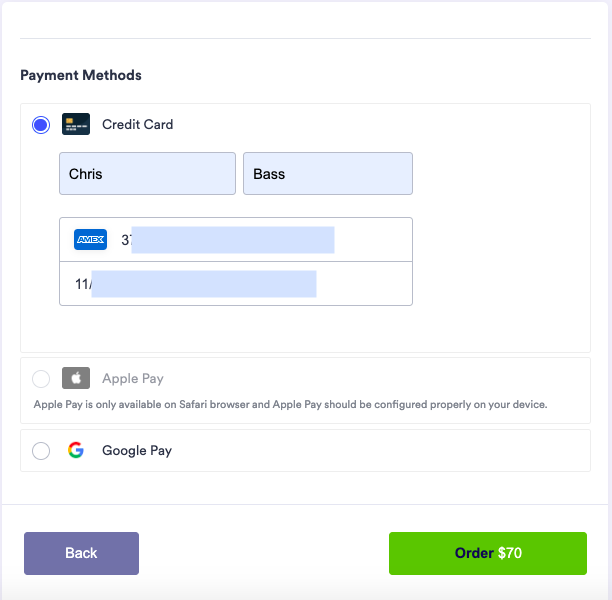Click the Credit Card label text

137,125
